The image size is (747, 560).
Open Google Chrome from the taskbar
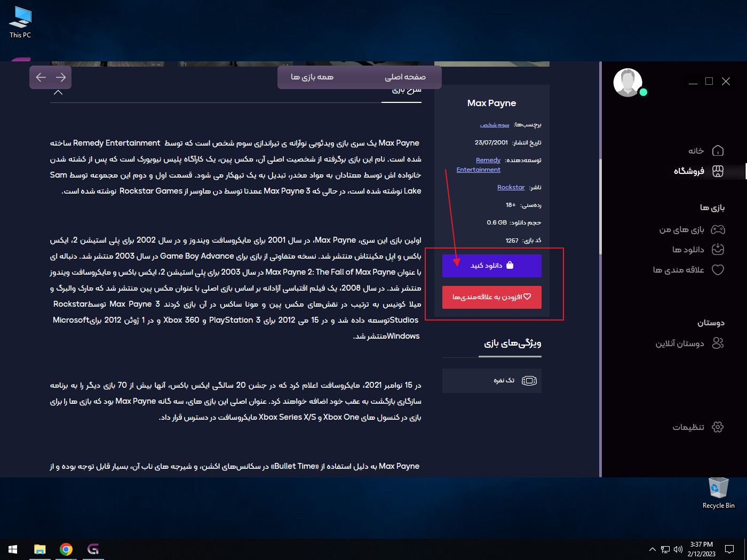click(x=66, y=549)
